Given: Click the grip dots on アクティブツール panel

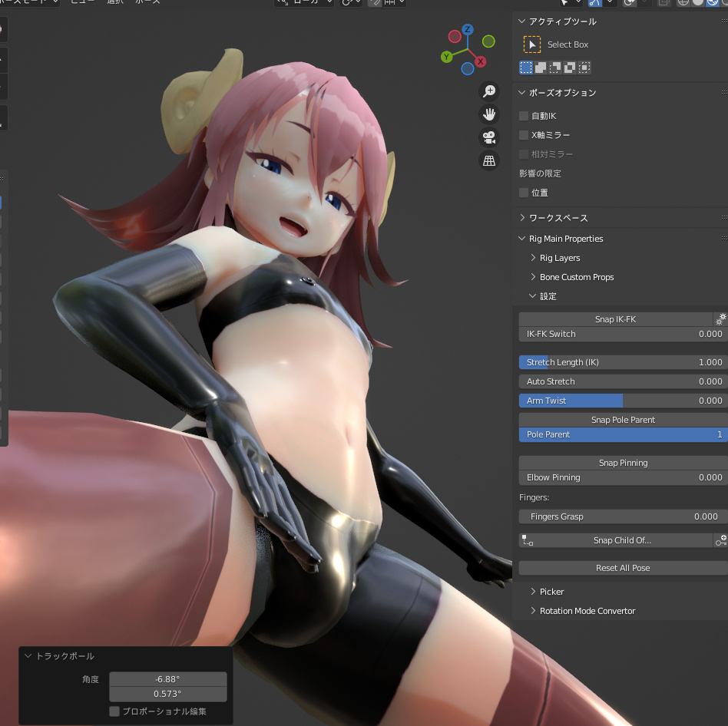Looking at the screenshot, I should point(724,21).
